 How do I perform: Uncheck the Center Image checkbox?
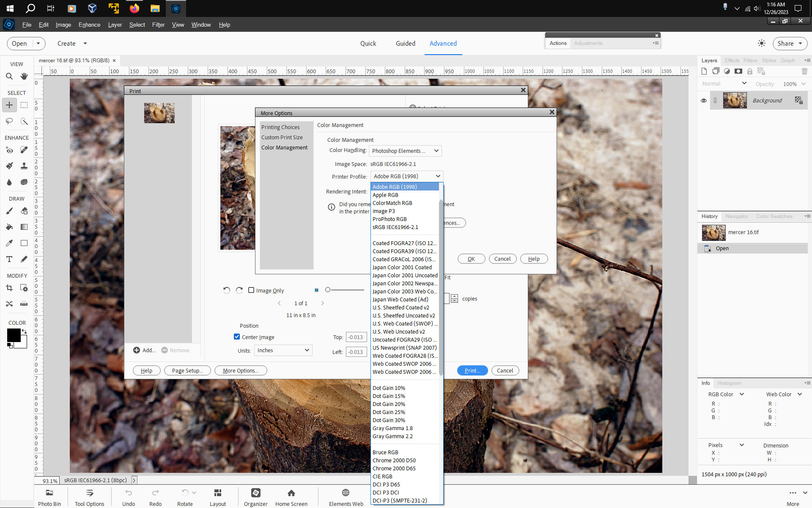coord(237,337)
